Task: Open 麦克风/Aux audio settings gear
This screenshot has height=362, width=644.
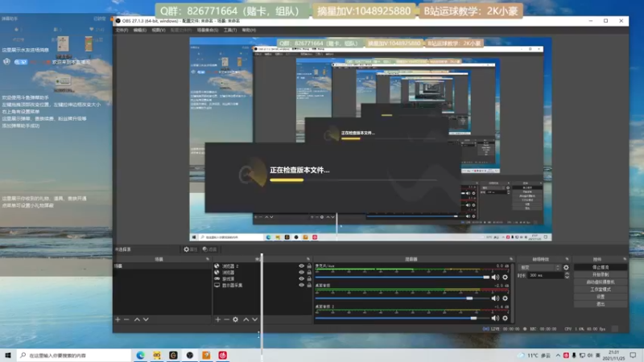Action: 506,278
